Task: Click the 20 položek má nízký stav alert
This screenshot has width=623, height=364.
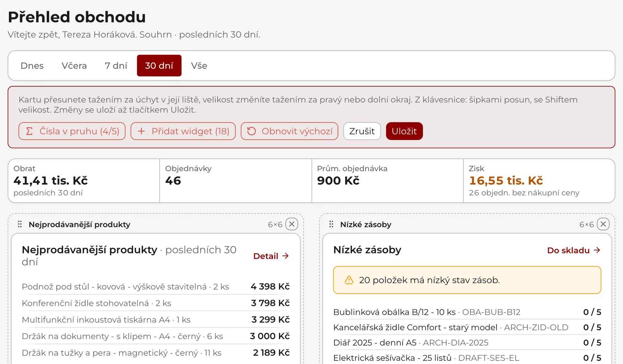Action: (467, 280)
